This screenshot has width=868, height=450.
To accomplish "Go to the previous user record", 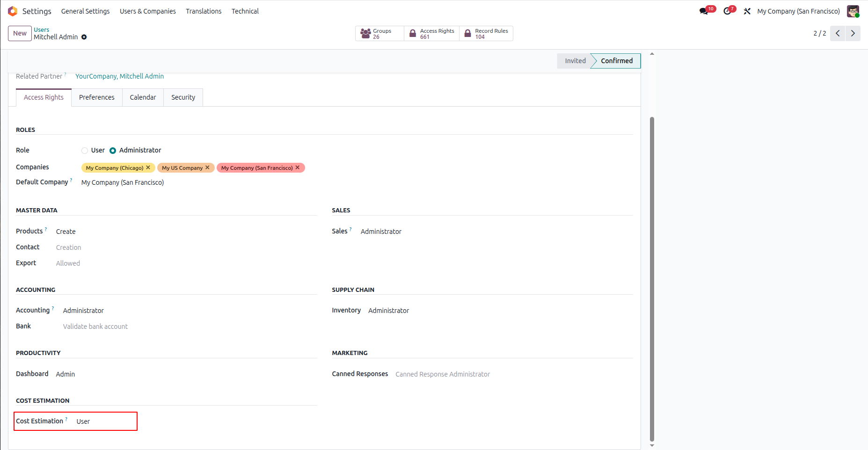I will click(x=838, y=33).
